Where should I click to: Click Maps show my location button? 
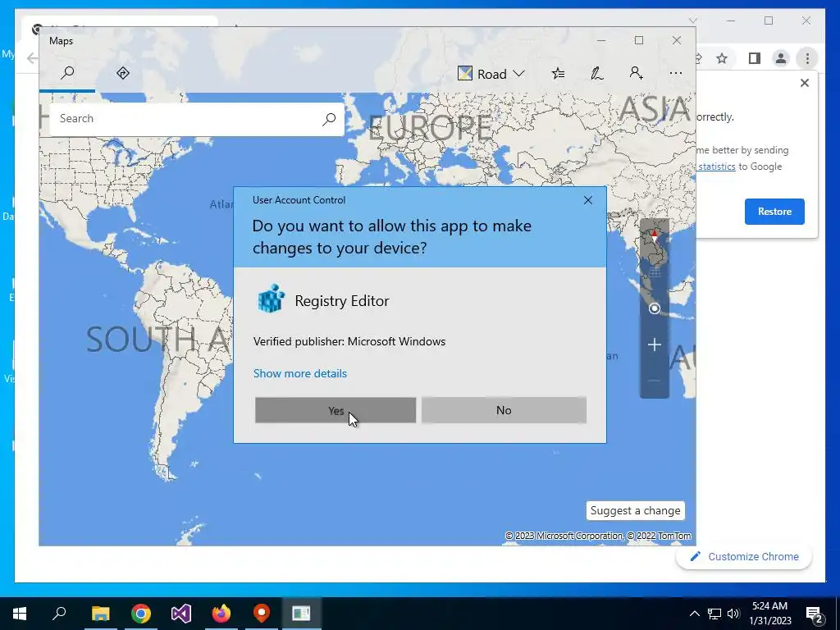pos(654,308)
